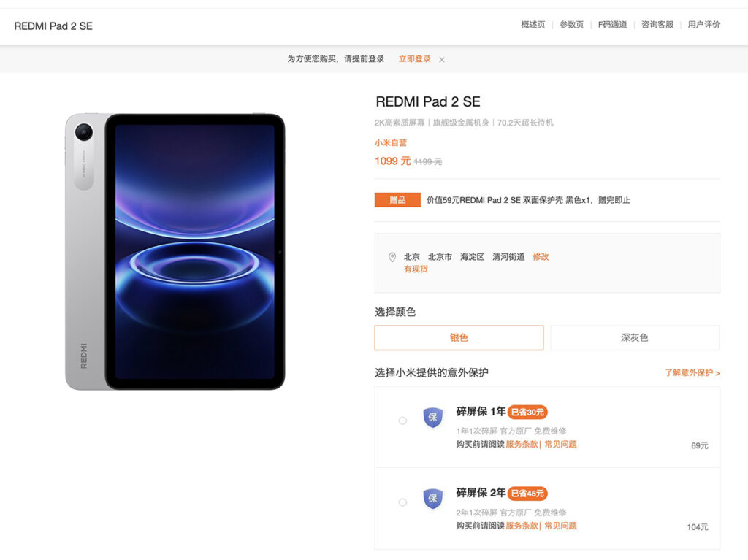Viewport: 748px width, 560px height.
Task: Click the location pin icon
Action: click(392, 257)
